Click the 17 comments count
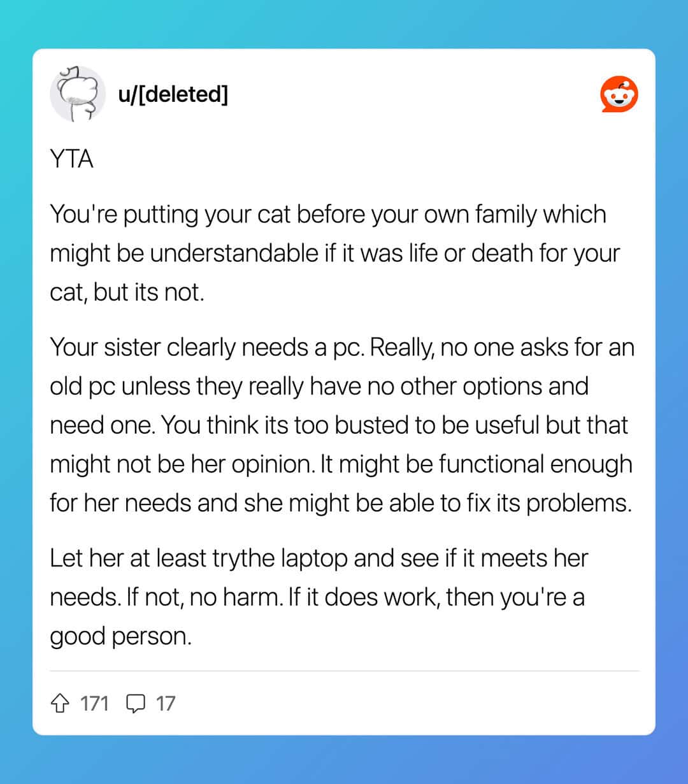Viewport: 688px width, 784px height. (x=166, y=704)
